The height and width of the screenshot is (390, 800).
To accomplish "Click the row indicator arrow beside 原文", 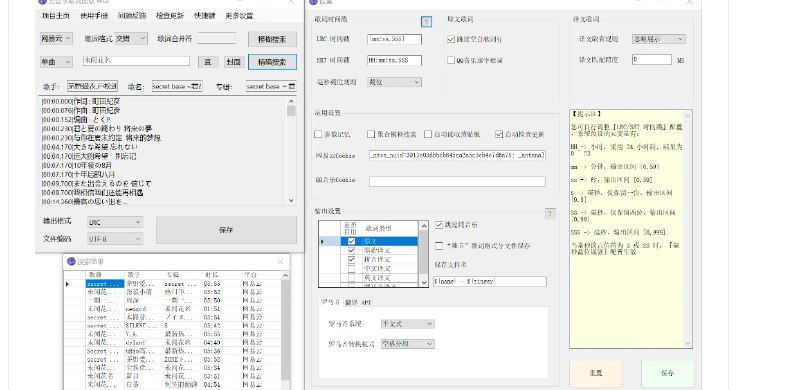I will tap(322, 241).
